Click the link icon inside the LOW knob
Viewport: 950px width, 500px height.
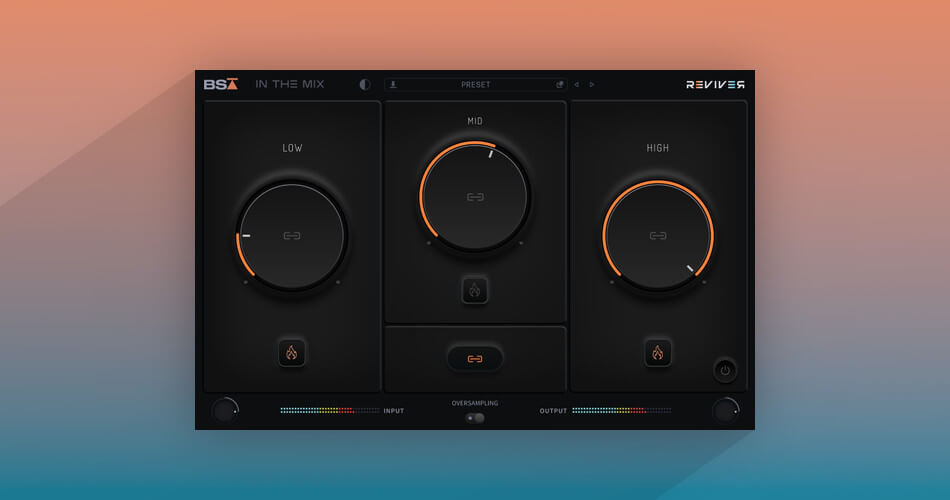coord(292,236)
